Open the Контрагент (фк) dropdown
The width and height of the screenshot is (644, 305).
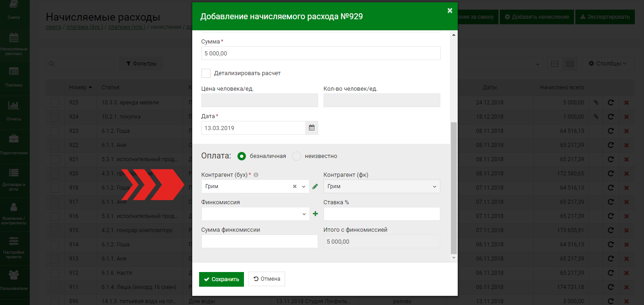[382, 186]
